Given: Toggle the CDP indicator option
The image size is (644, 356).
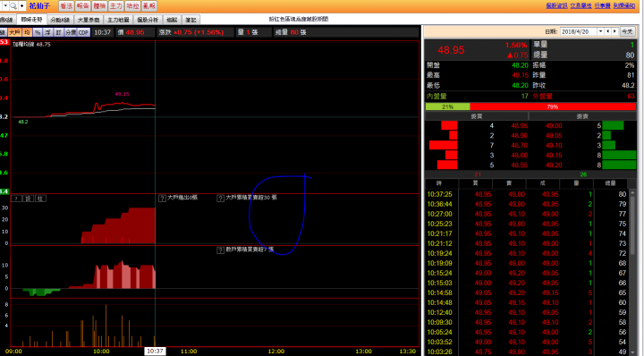Looking at the screenshot, I should [83, 32].
